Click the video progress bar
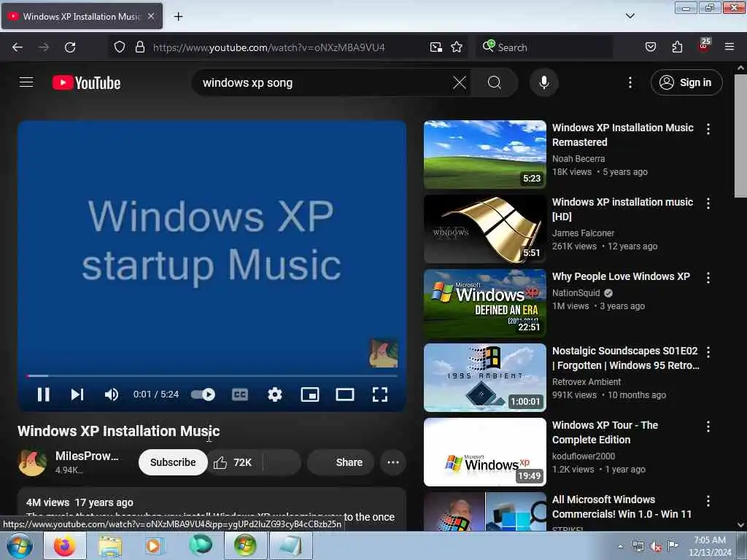 coord(212,376)
